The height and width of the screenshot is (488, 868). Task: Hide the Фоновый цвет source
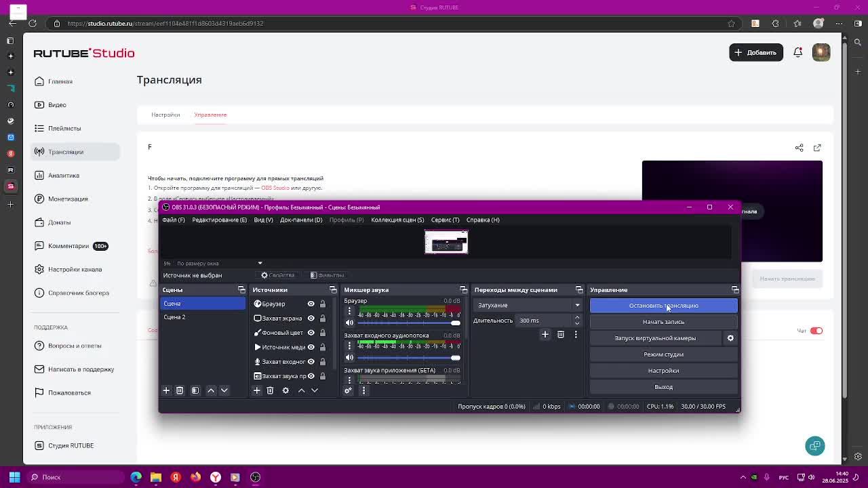tap(311, 333)
